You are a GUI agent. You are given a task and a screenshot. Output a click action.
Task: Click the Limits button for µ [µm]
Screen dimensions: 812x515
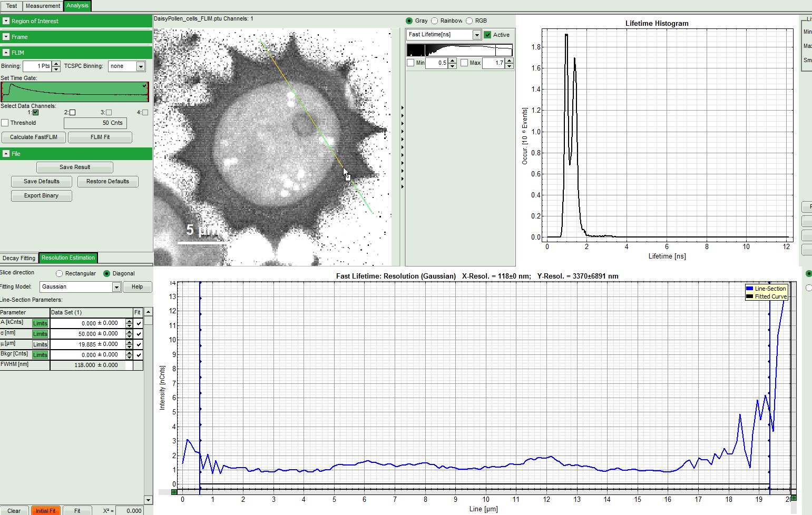pyautogui.click(x=40, y=344)
